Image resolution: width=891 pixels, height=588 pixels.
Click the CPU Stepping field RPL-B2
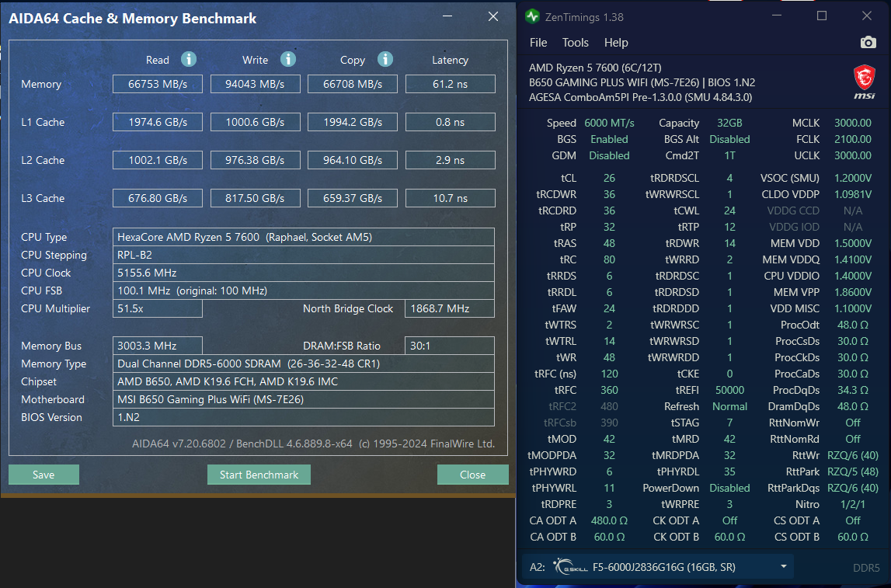click(x=304, y=255)
